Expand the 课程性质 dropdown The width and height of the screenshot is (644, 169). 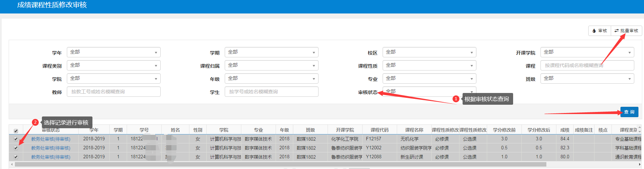429,66
